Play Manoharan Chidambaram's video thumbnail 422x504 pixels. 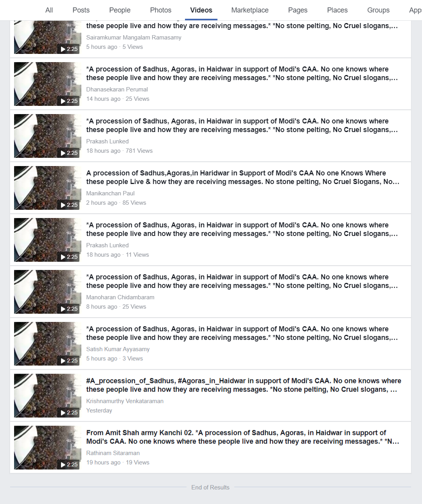pos(47,292)
